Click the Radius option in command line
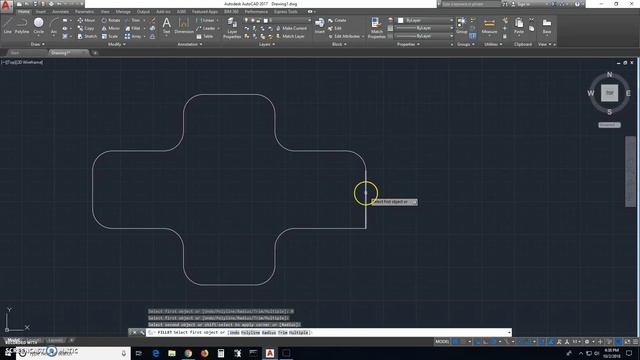This screenshot has height=360, width=640. (269, 333)
